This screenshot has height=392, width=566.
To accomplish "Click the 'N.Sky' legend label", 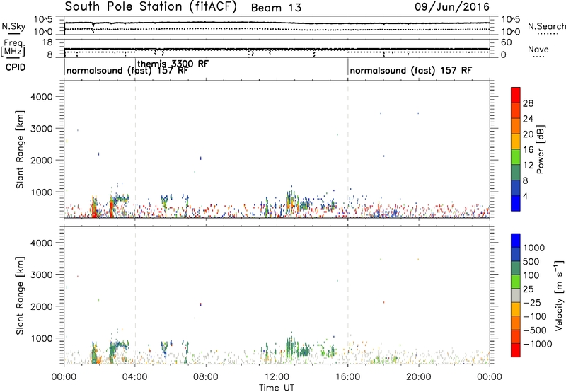I will pos(13,26).
